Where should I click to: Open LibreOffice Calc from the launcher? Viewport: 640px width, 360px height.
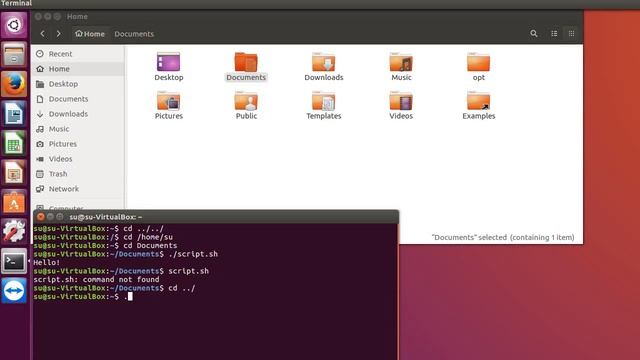pos(14,143)
